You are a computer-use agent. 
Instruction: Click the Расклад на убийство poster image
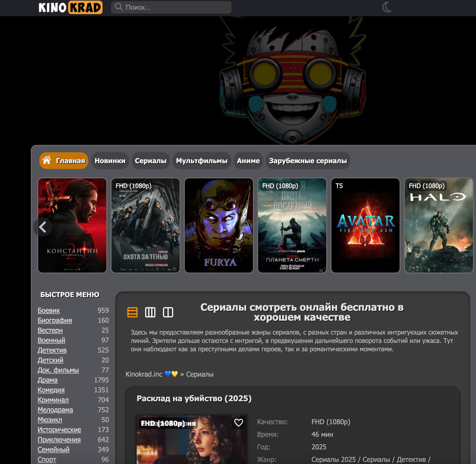tap(191, 440)
